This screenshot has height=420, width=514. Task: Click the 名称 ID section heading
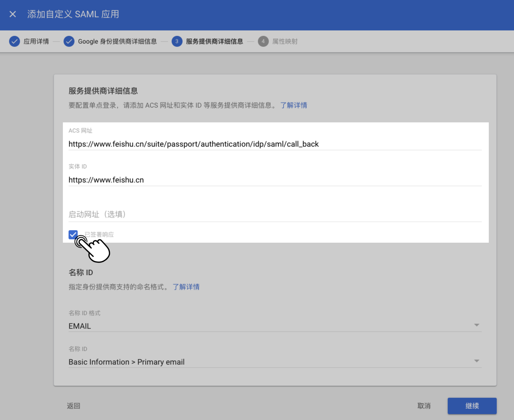point(81,272)
